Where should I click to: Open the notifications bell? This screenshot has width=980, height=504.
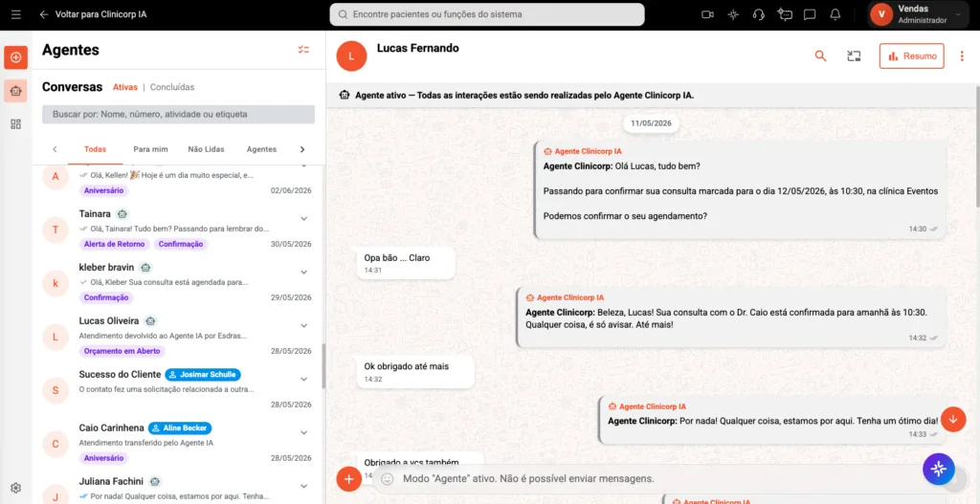tap(835, 14)
